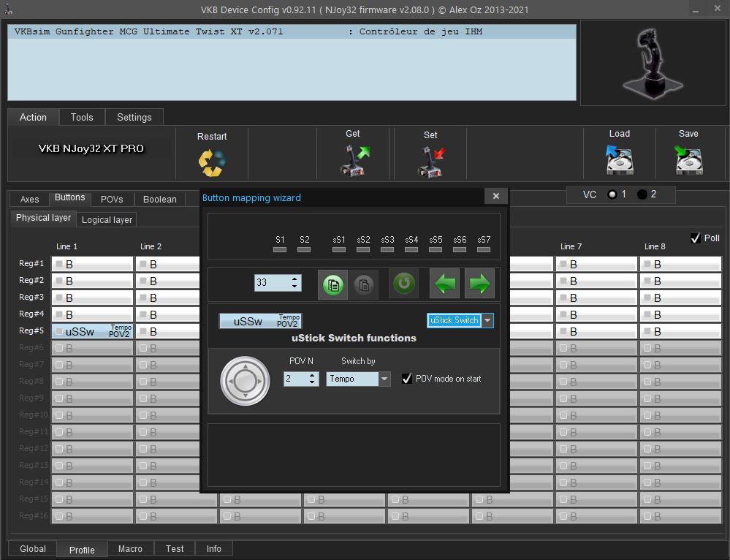Select the Reg#1 Line 1 B cell
Viewport: 730px width, 560px height.
(x=92, y=264)
